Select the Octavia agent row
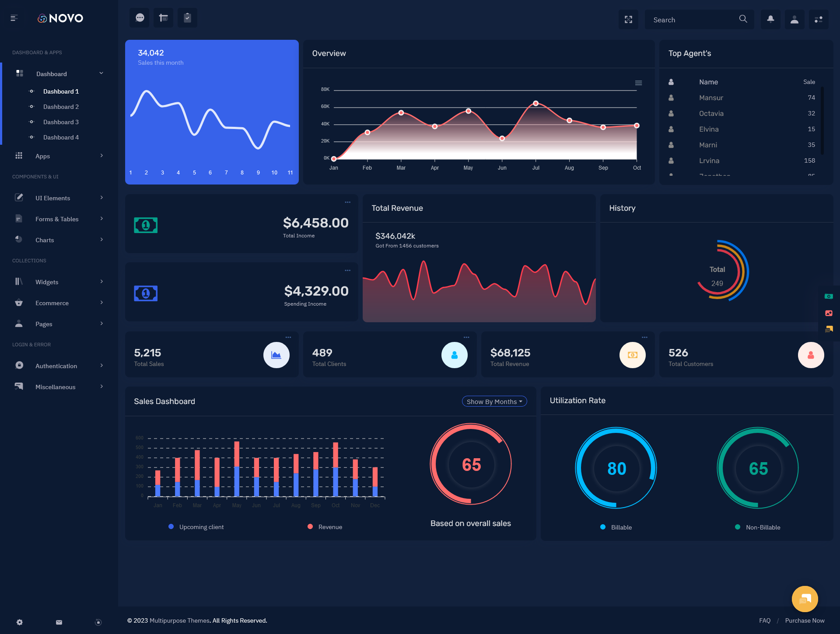This screenshot has height=634, width=840. tap(742, 113)
